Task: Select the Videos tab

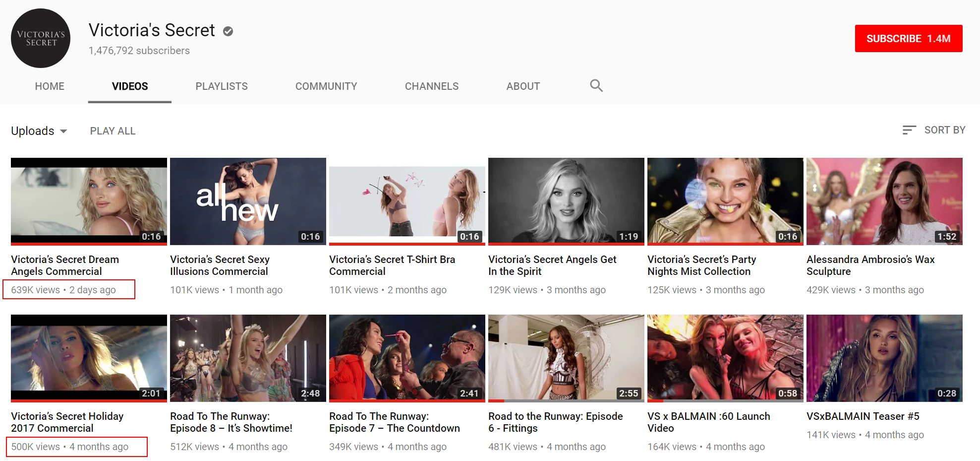Action: tap(130, 86)
